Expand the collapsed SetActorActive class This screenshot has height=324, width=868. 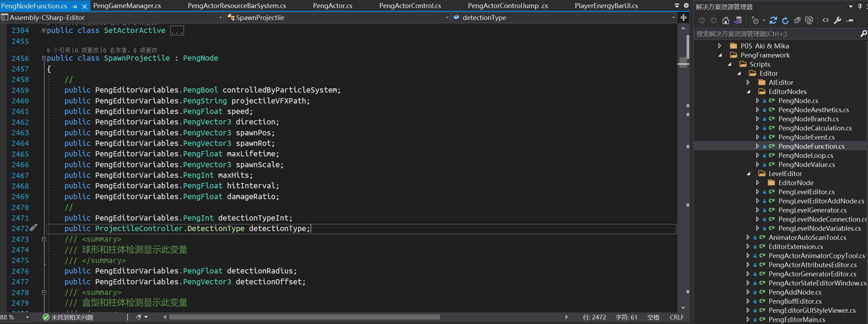coord(44,31)
